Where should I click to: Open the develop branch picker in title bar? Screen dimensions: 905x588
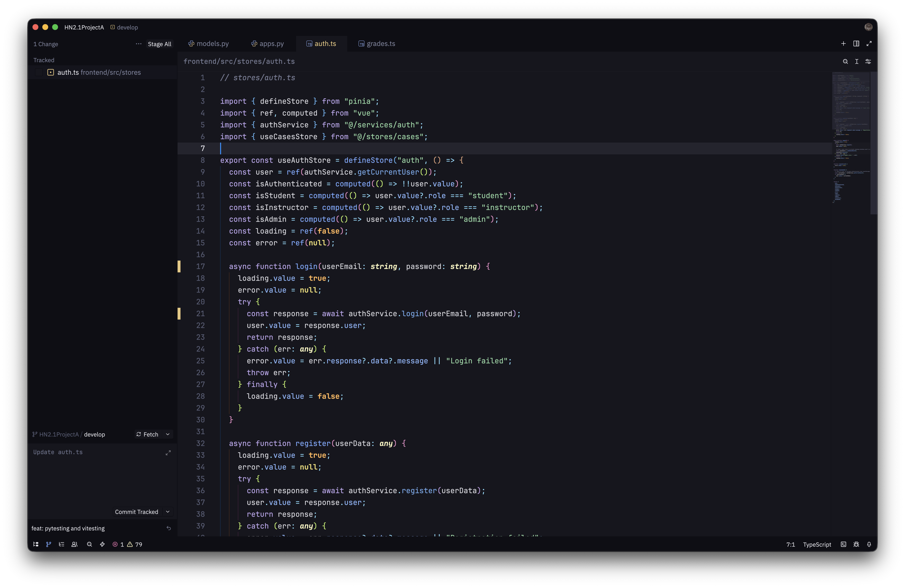point(124,27)
